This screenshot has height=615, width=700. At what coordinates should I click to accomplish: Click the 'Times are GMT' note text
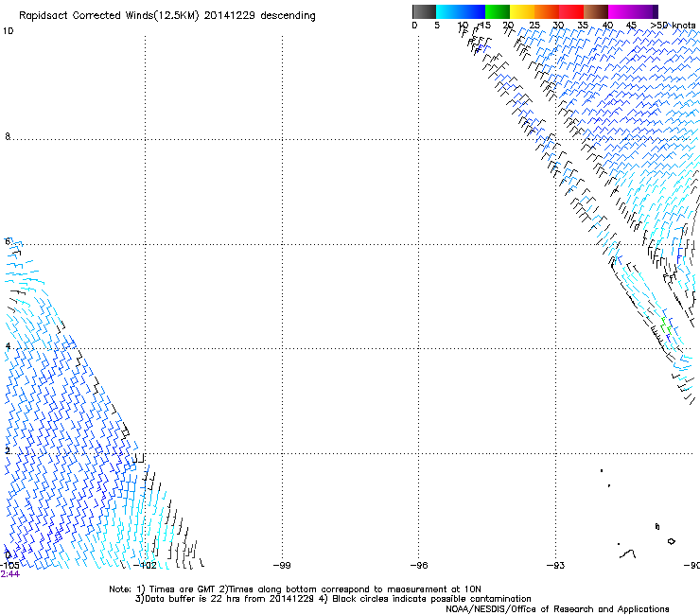click(x=183, y=589)
